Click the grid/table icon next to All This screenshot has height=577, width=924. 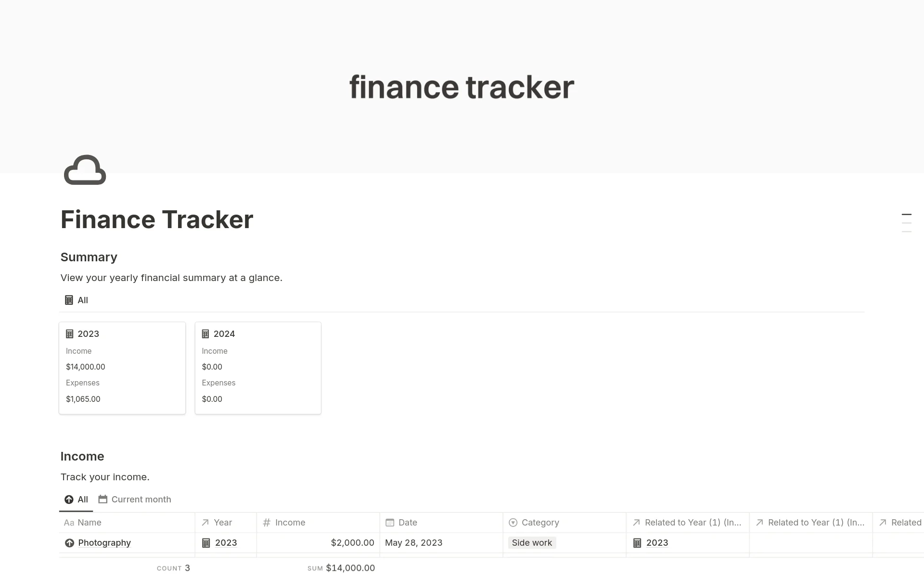(x=68, y=300)
